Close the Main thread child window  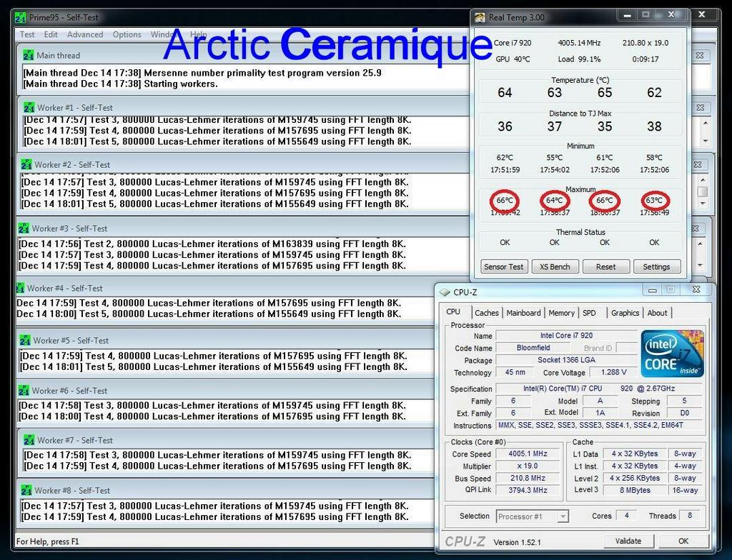699,55
